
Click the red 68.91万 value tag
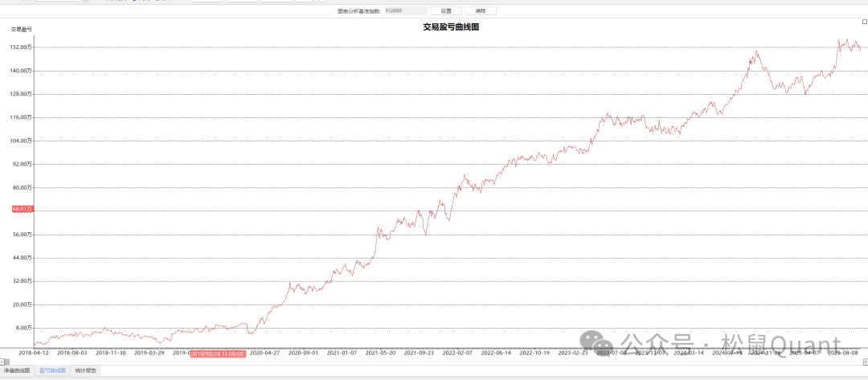(23, 209)
